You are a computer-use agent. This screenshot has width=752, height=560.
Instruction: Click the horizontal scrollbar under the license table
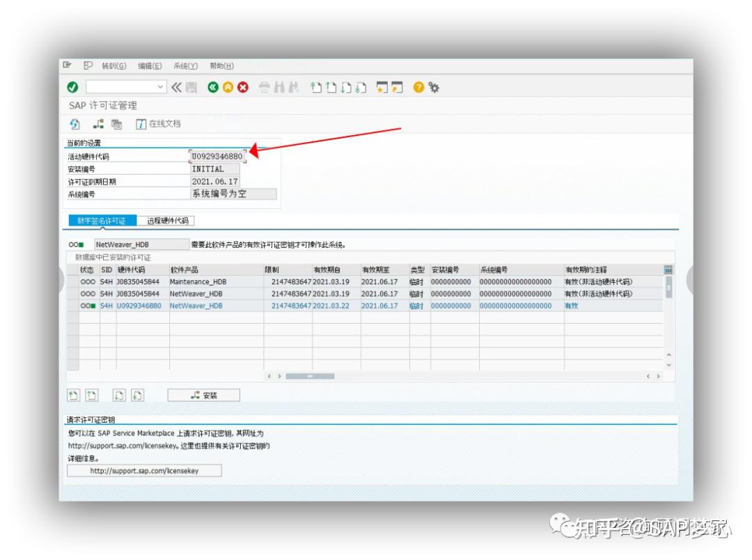pyautogui.click(x=309, y=376)
